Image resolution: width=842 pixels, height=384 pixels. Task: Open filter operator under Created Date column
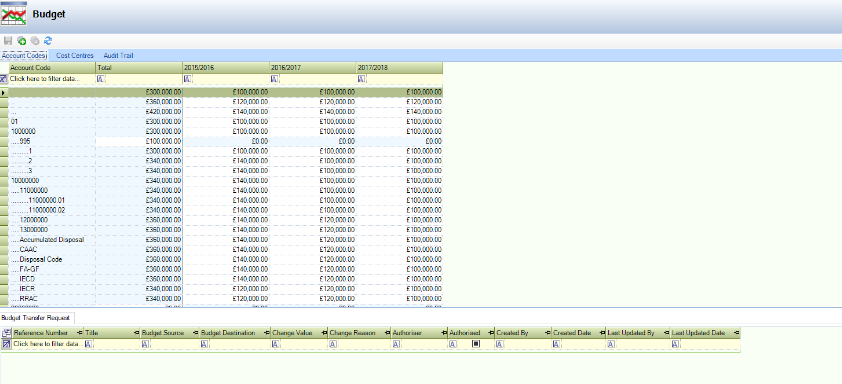click(x=556, y=344)
